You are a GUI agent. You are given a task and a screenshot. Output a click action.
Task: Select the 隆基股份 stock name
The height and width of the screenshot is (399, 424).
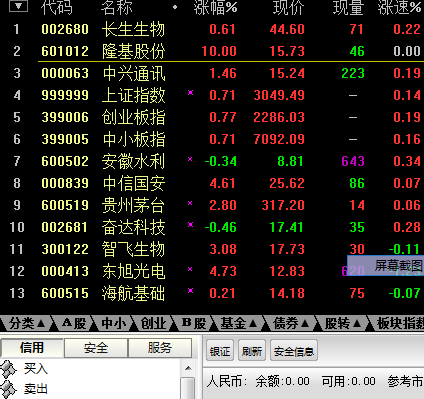[133, 51]
